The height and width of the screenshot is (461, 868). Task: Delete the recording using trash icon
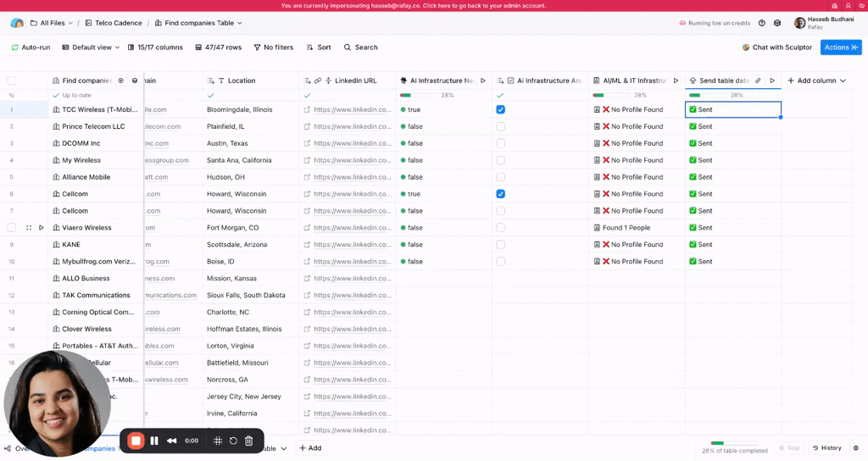(x=248, y=441)
